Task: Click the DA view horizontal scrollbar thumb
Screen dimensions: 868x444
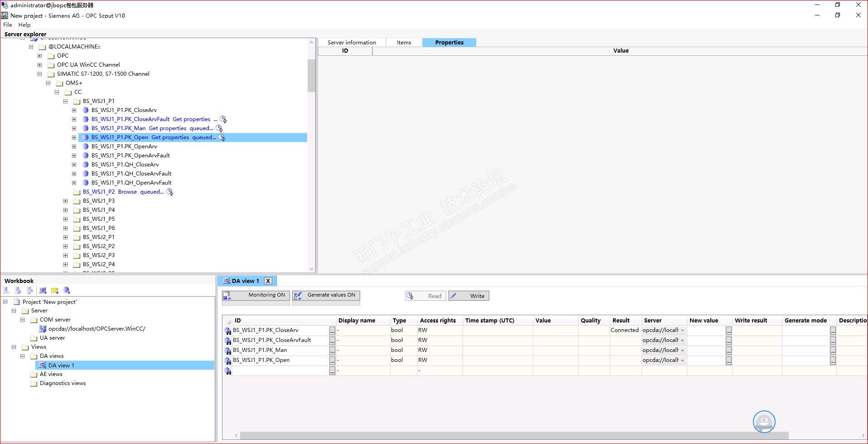Action: [514, 435]
